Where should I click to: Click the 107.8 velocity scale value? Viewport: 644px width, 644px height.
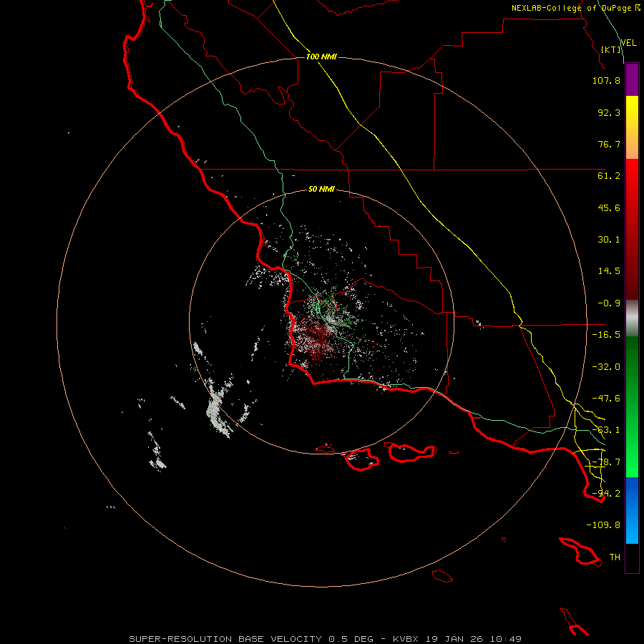point(606,80)
